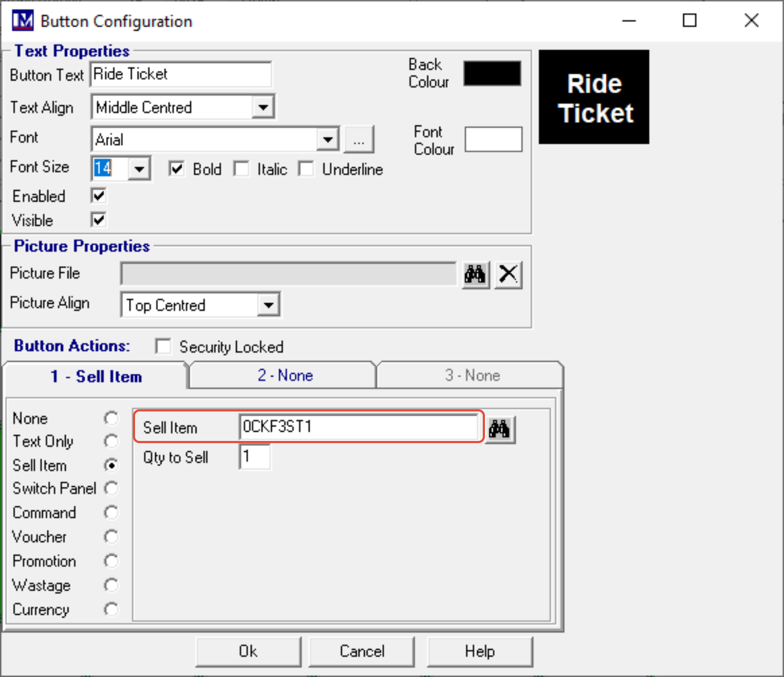Click the Qty to Sell field
The width and height of the screenshot is (784, 677).
tap(255, 457)
